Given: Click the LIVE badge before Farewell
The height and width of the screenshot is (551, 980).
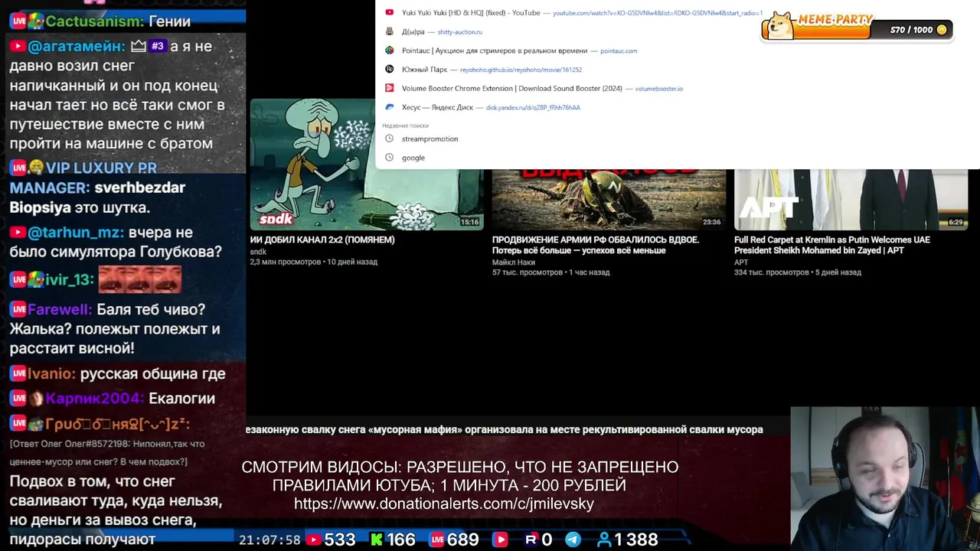Looking at the screenshot, I should pyautogui.click(x=18, y=309).
